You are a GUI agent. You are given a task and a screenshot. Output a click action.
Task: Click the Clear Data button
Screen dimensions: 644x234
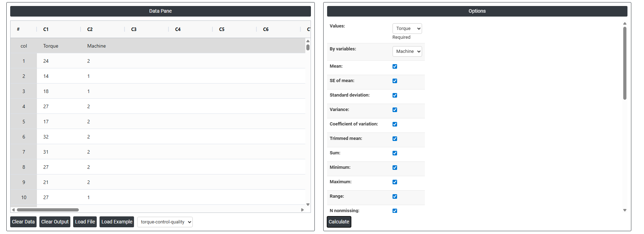point(23,222)
